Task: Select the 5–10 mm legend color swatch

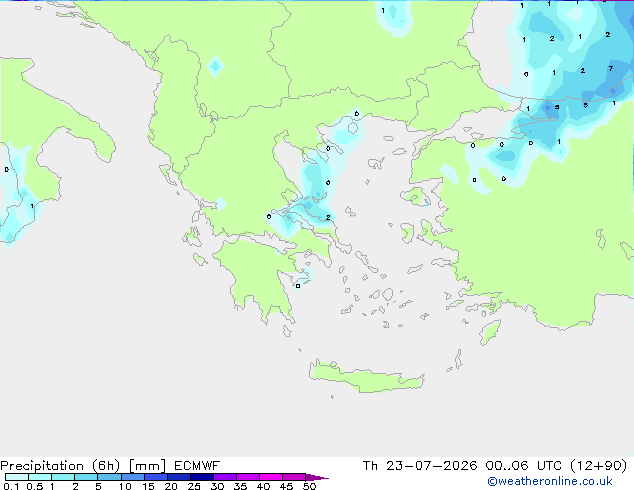Action: point(109,477)
